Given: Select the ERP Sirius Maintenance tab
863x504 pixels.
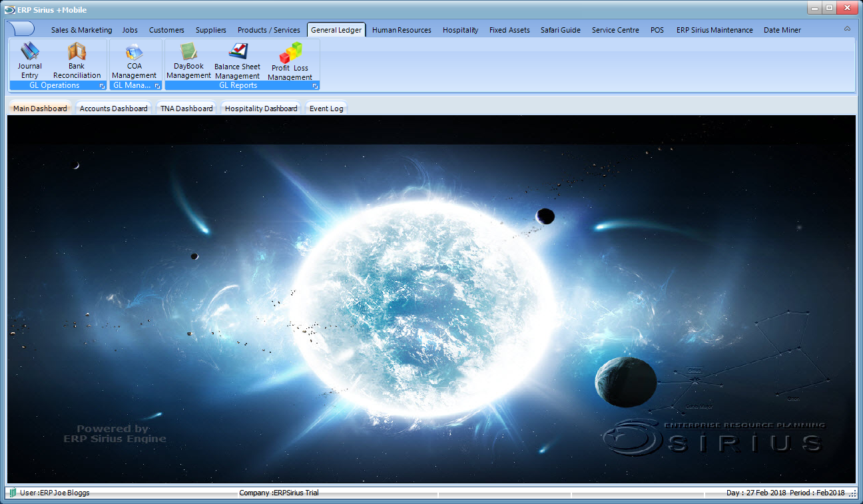Looking at the screenshot, I should click(x=715, y=30).
